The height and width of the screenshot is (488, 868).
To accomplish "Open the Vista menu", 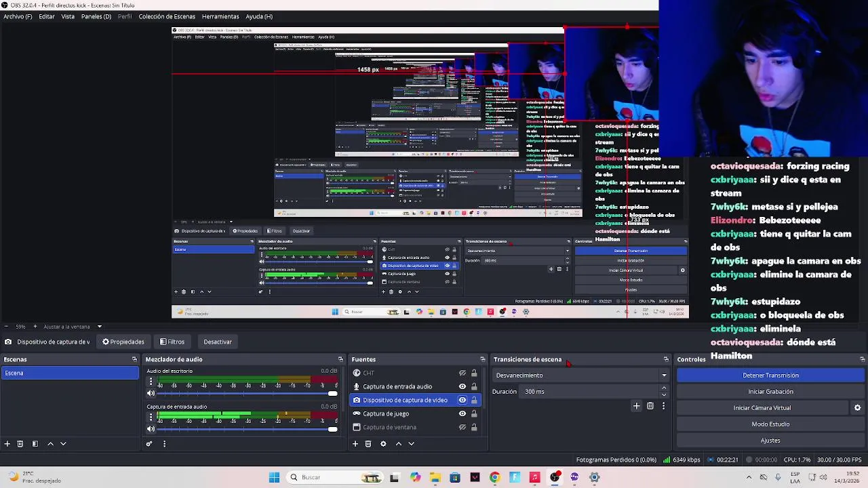I will click(68, 16).
